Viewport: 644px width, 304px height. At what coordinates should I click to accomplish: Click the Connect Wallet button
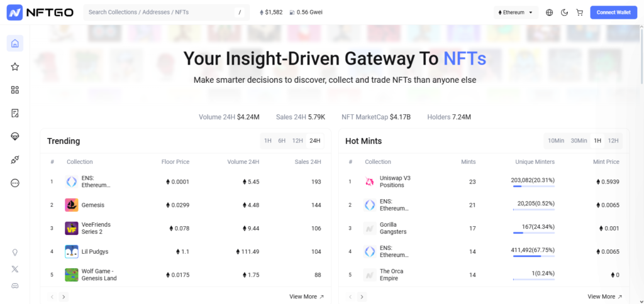pos(614,13)
